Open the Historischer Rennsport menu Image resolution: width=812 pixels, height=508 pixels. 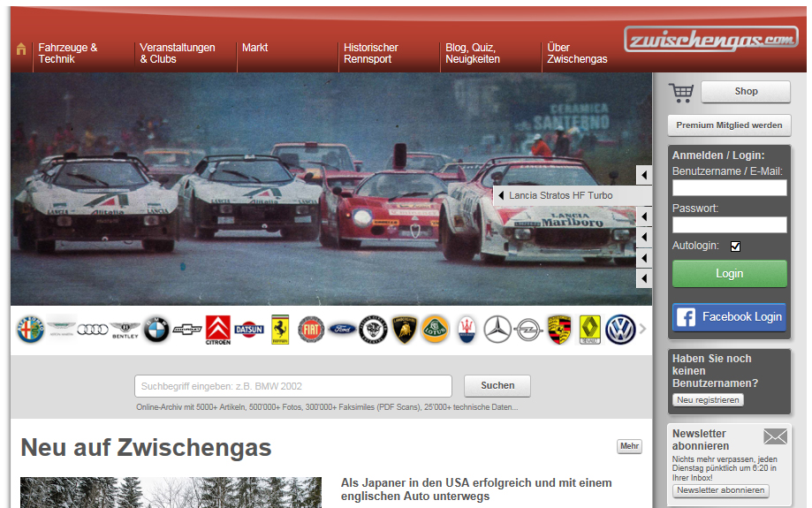(371, 53)
